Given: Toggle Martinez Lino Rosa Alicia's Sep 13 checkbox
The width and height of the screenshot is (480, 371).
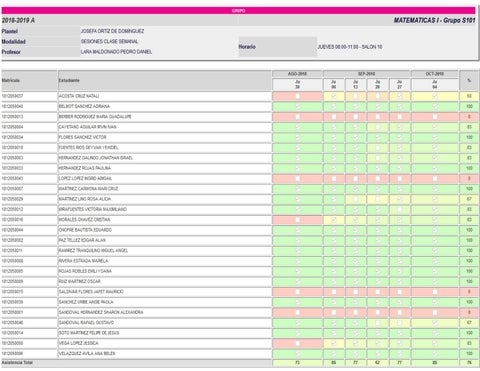Looking at the screenshot, I should (x=356, y=199).
